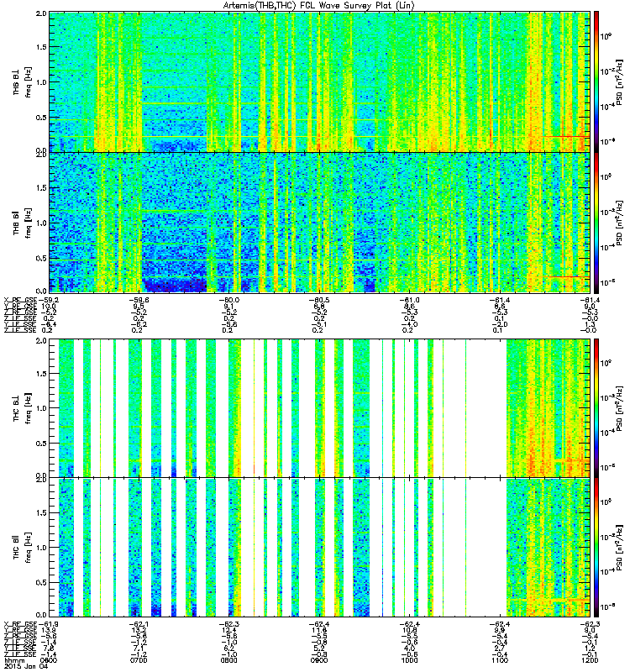Click the '0900' time axis label
This screenshot has width=630, height=672.
click(x=319, y=660)
